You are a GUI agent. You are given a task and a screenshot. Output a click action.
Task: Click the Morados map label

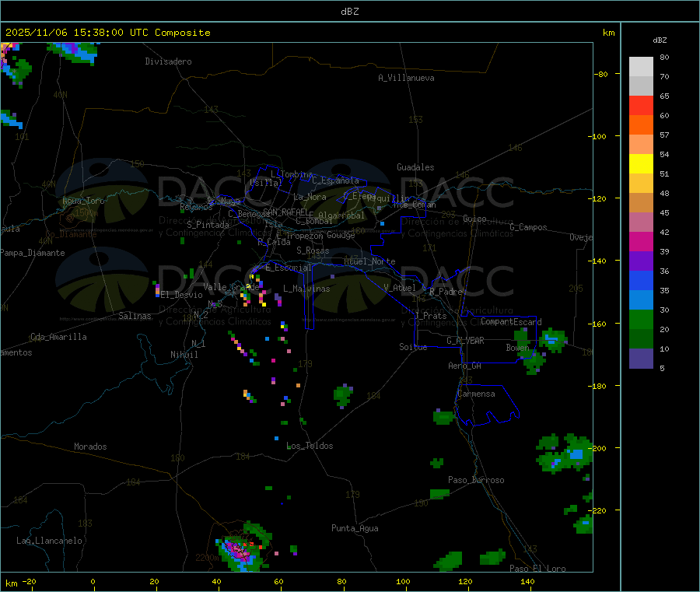tap(91, 447)
